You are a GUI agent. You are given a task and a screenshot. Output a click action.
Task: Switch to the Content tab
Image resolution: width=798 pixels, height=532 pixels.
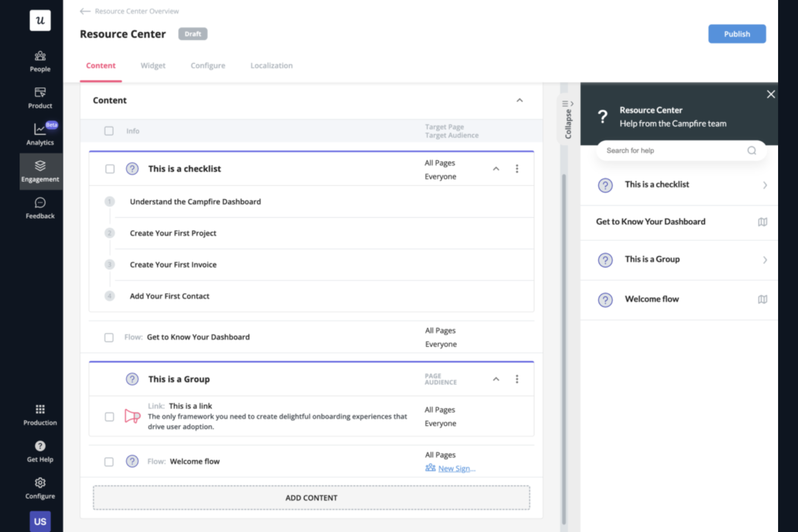click(x=101, y=66)
